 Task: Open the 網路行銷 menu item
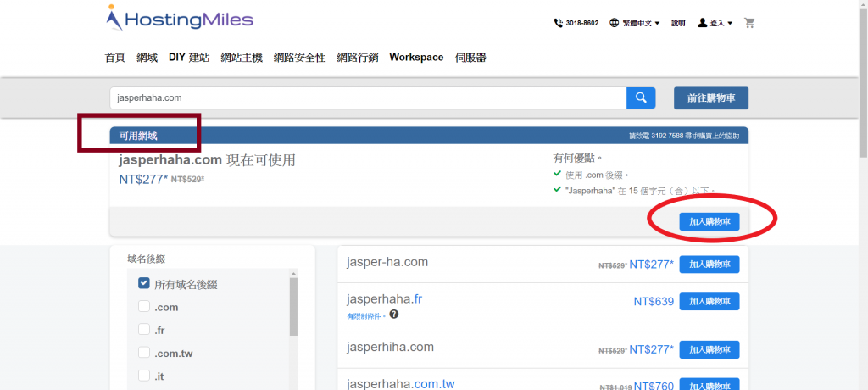[358, 58]
